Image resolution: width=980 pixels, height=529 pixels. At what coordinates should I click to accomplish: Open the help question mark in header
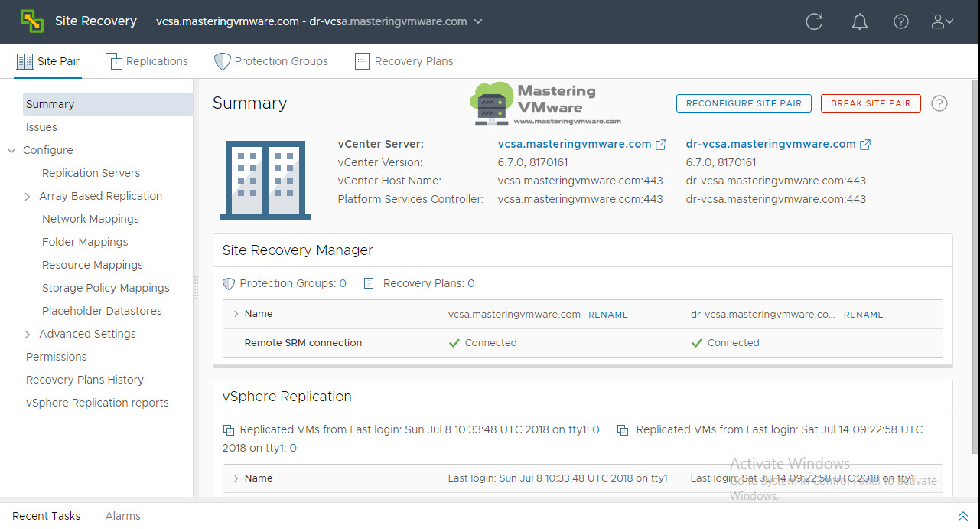[x=901, y=21]
